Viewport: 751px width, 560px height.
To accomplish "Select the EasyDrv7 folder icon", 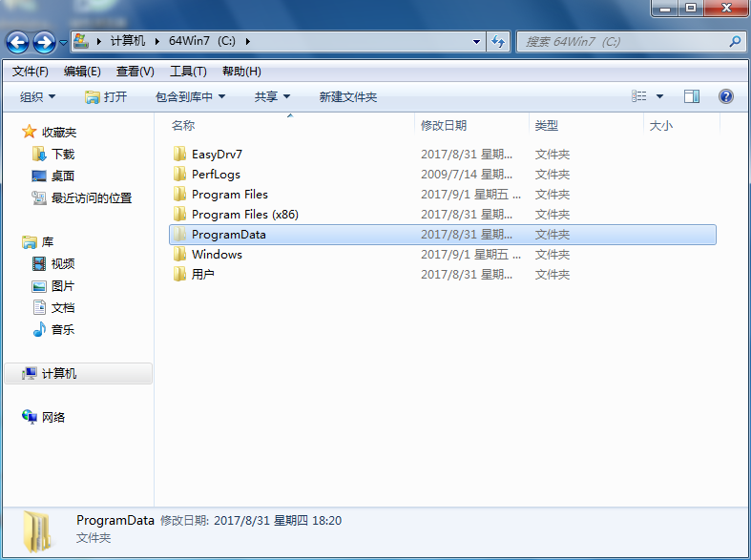I will pyautogui.click(x=178, y=155).
